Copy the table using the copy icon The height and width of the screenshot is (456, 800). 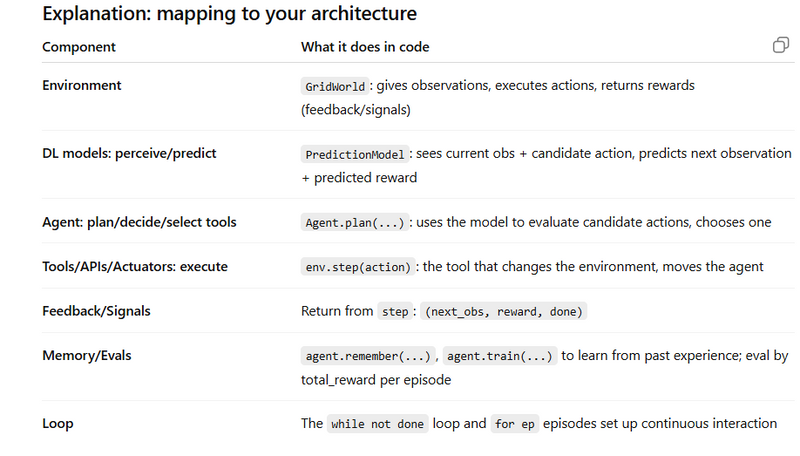click(x=781, y=45)
